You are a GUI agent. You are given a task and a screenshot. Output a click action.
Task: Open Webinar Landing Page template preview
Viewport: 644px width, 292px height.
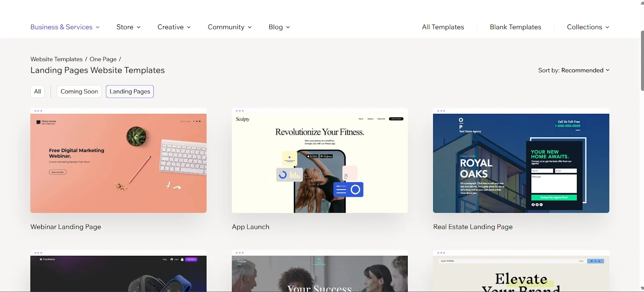pyautogui.click(x=118, y=160)
